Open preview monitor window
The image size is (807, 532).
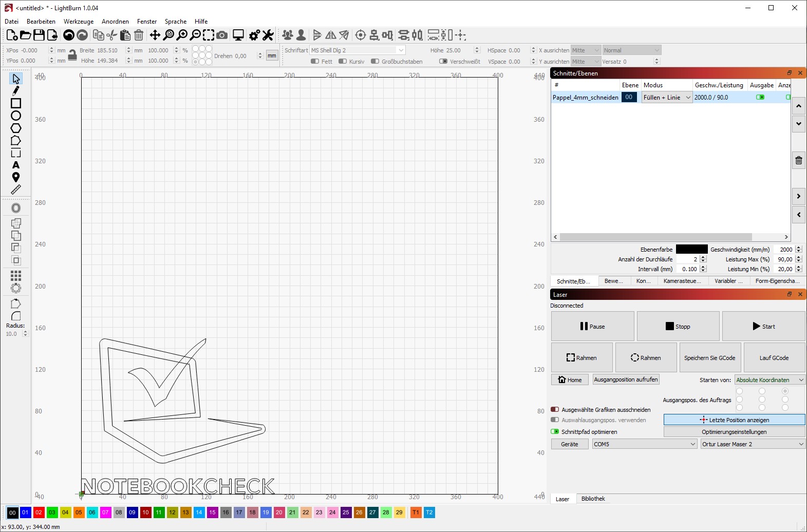pyautogui.click(x=238, y=35)
